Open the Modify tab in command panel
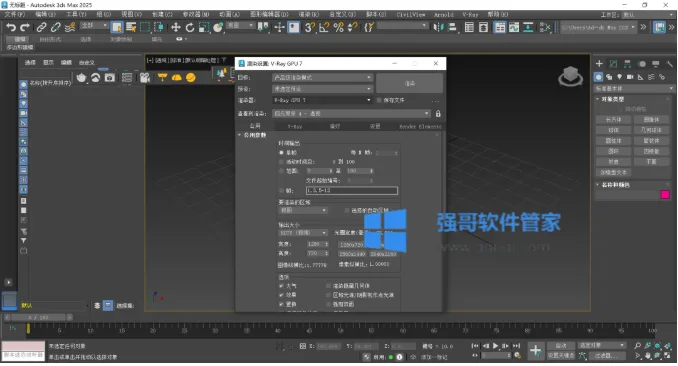The image size is (678, 366). point(613,64)
